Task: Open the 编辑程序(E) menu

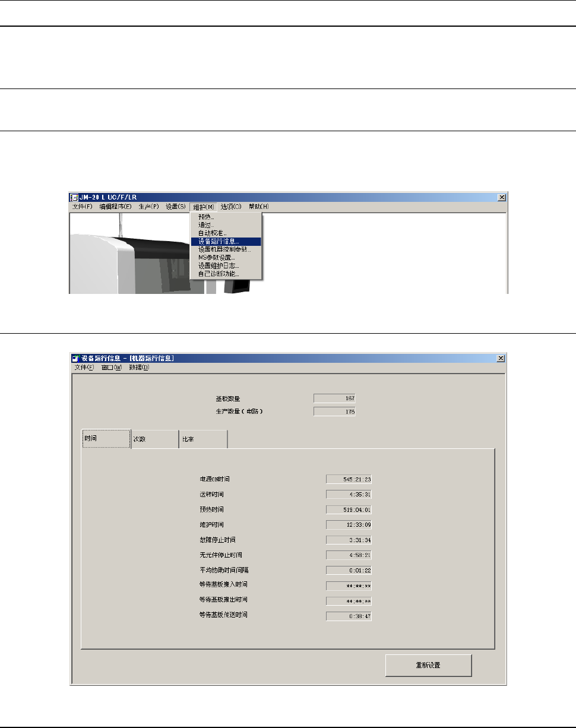Action: [x=115, y=207]
